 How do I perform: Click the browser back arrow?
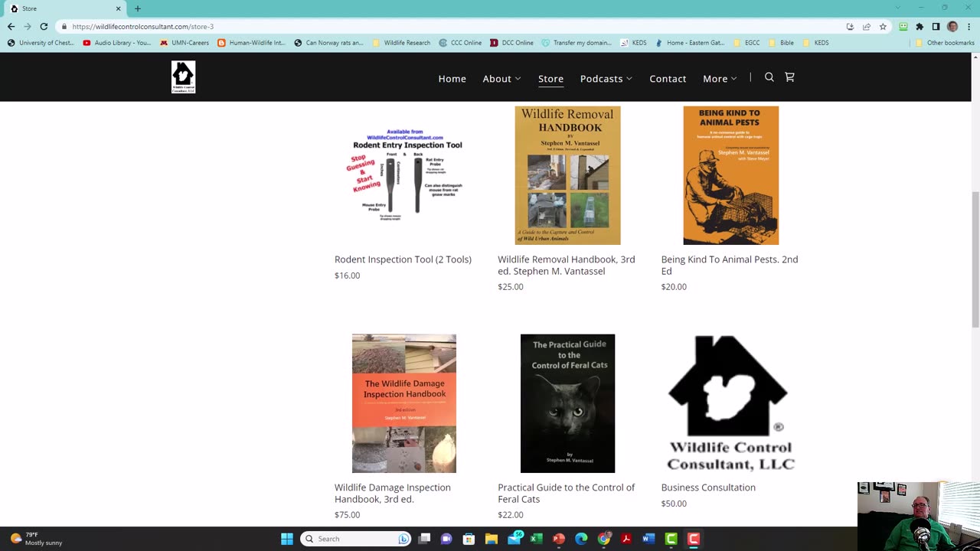11,26
